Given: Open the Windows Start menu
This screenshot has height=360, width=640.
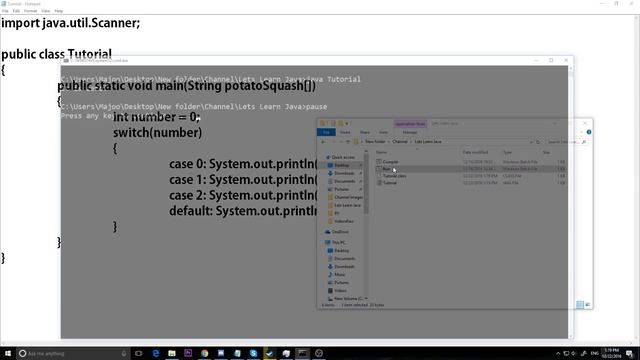Looking at the screenshot, I should 8,353.
